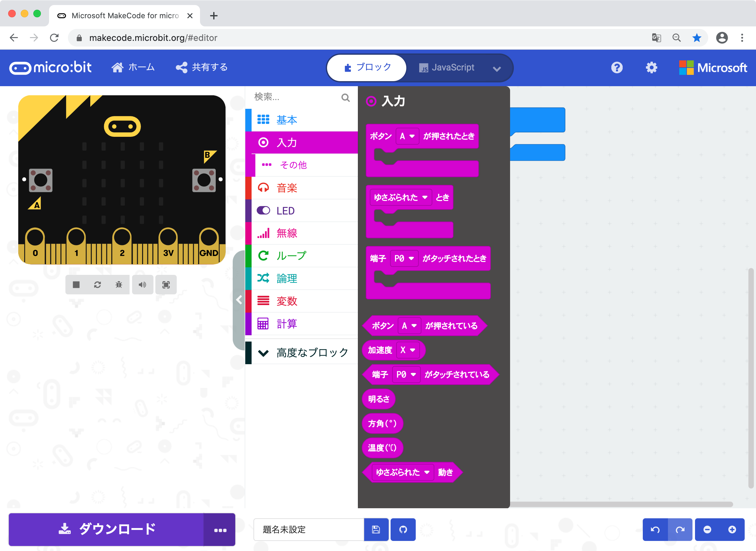Image resolution: width=756 pixels, height=551 pixels.
Task: Open the settings gear menu
Action: [651, 68]
